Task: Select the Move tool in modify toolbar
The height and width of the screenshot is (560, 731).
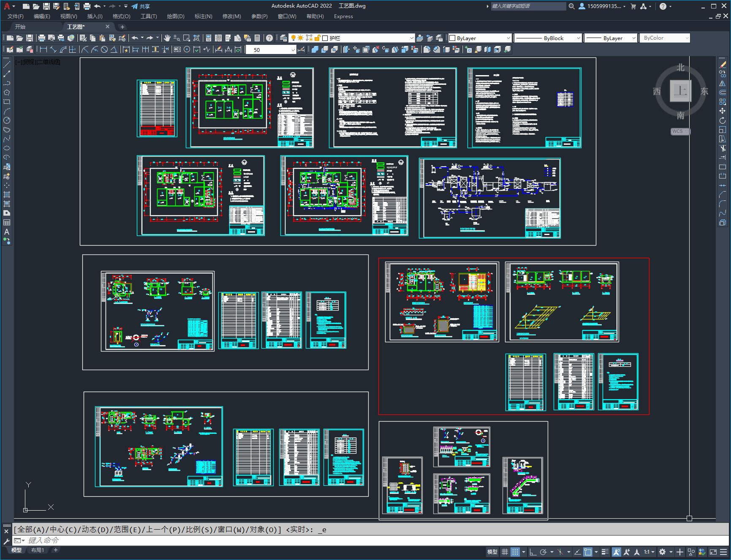Action: pyautogui.click(x=723, y=111)
